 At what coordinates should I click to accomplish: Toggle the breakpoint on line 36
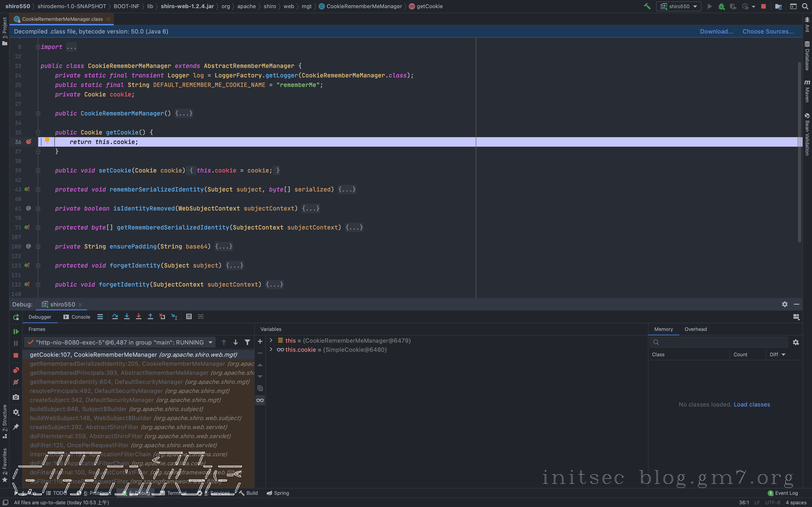29,142
